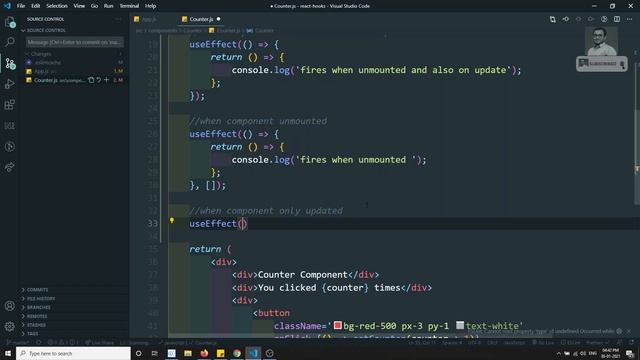This screenshot has width=640, height=360.
Task: Open the Explorer view in activity bar
Action: pos(10,22)
